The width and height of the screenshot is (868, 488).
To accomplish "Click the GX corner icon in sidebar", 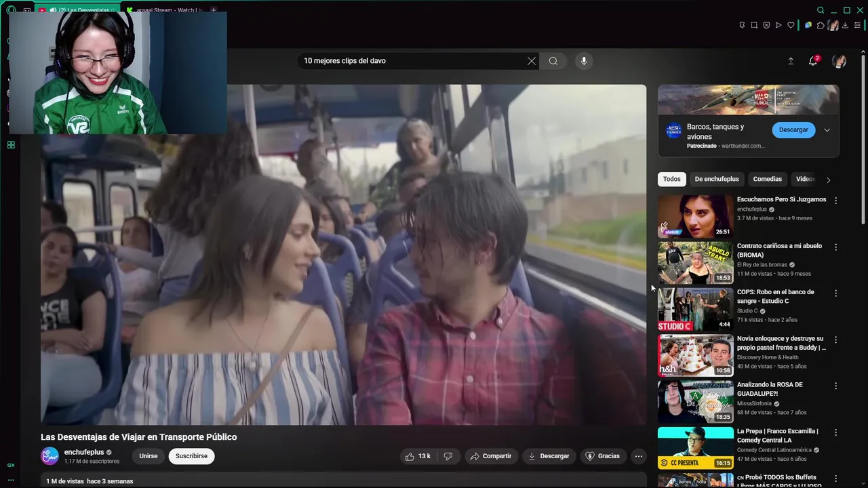I will pos(11,466).
